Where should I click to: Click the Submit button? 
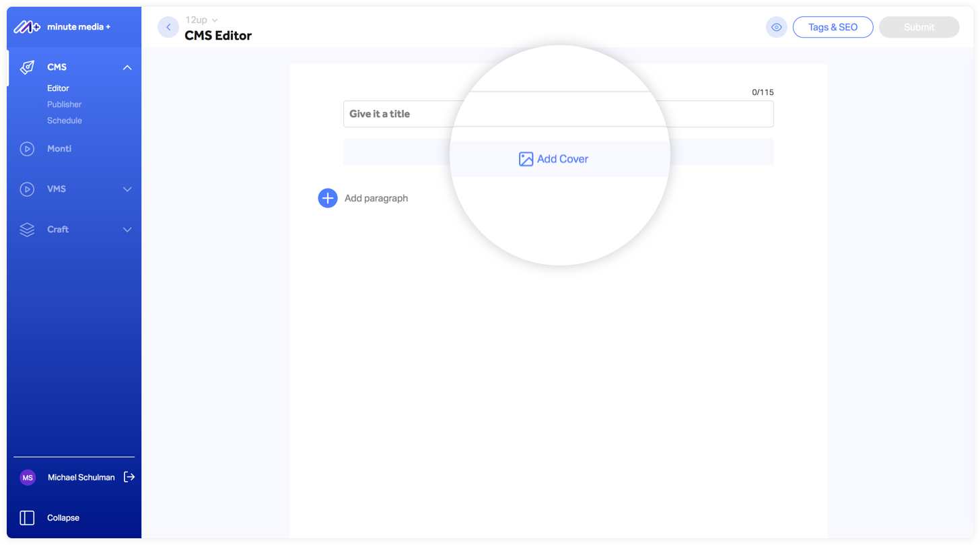[919, 27]
